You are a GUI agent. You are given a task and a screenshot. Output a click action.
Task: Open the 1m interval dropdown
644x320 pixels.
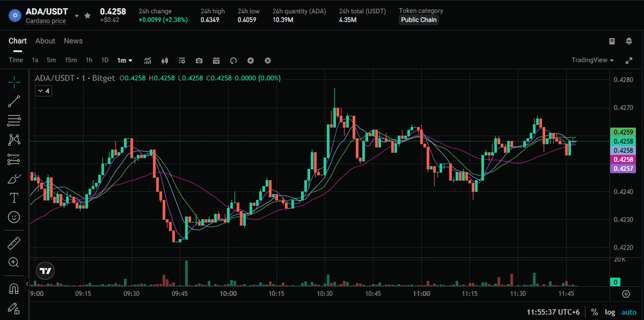125,60
